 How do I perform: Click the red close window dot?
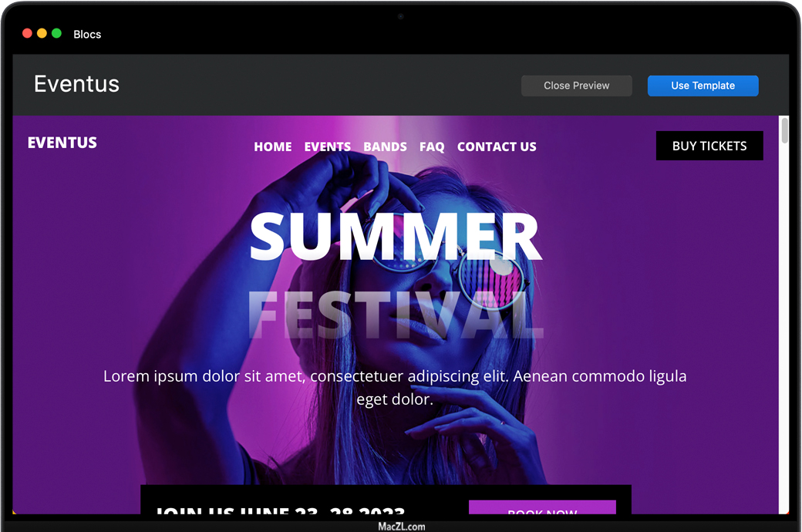coord(28,33)
